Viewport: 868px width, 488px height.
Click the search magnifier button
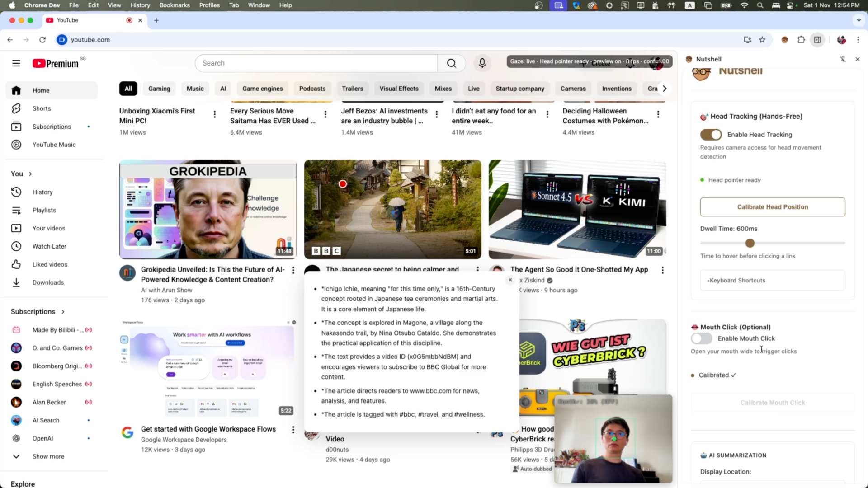[451, 63]
